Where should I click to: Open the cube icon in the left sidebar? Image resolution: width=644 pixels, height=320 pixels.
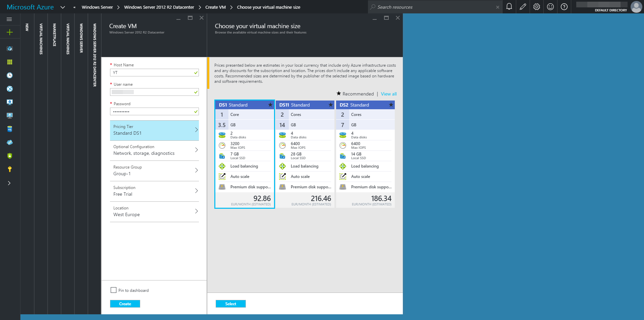coord(10,49)
